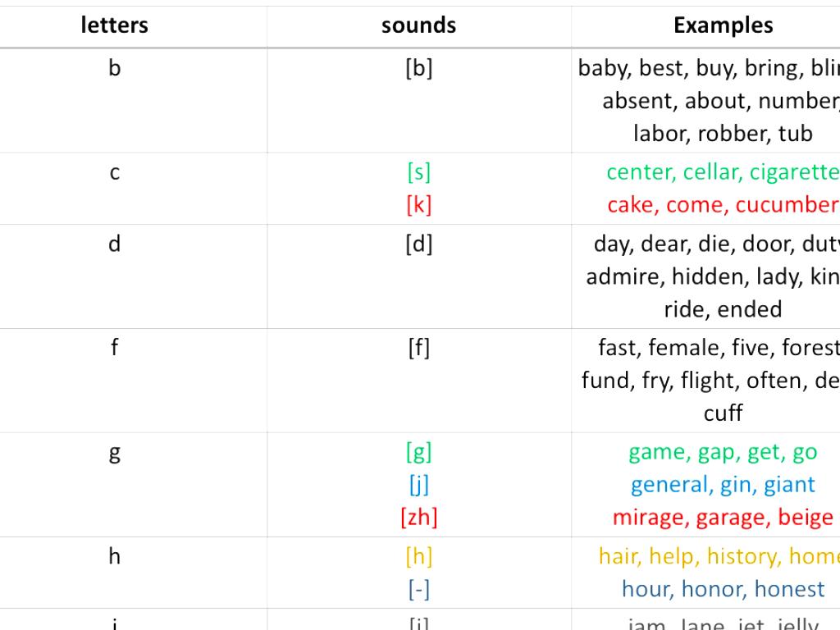Viewport: 840px width, 630px height.
Task: Click the yellow [h] sound
Action: (x=418, y=557)
